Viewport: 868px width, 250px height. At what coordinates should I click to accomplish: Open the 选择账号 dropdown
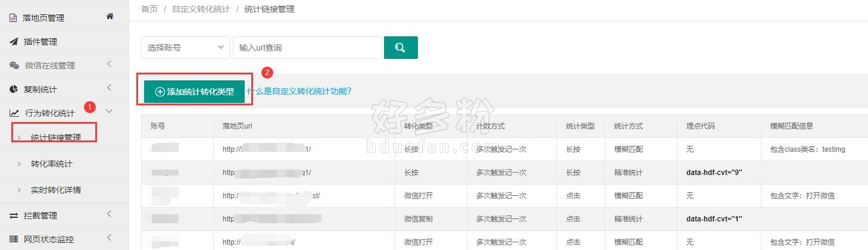[185, 48]
